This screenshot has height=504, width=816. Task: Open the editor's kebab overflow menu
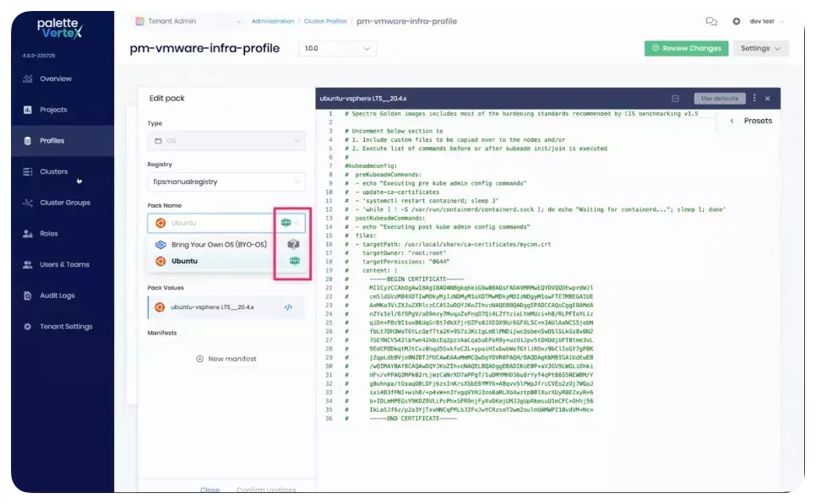[x=753, y=98]
